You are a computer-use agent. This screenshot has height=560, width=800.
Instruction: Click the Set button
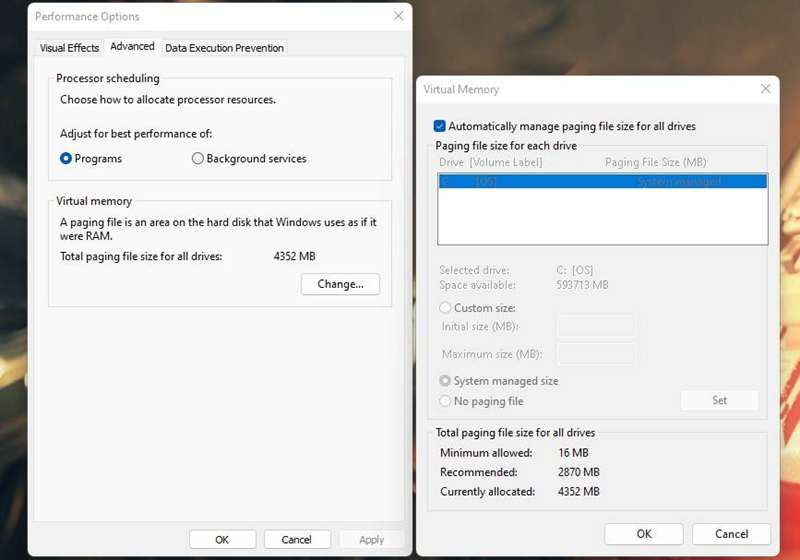[x=719, y=400]
